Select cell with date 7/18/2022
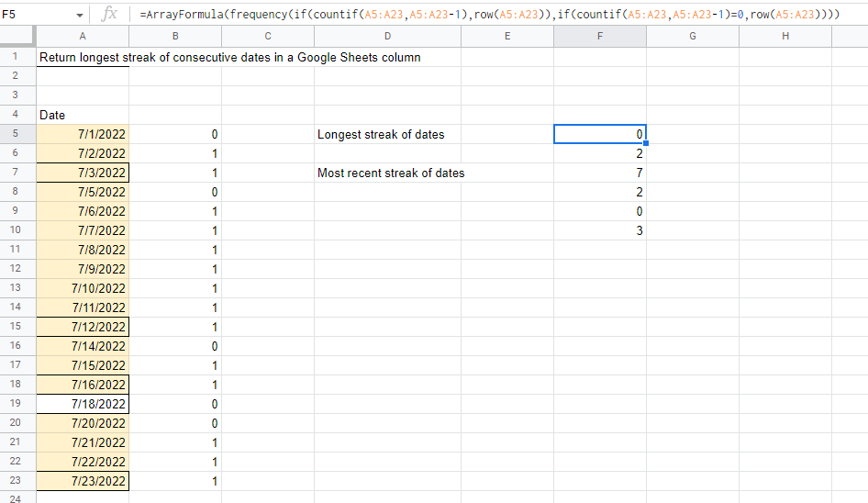 tap(83, 404)
